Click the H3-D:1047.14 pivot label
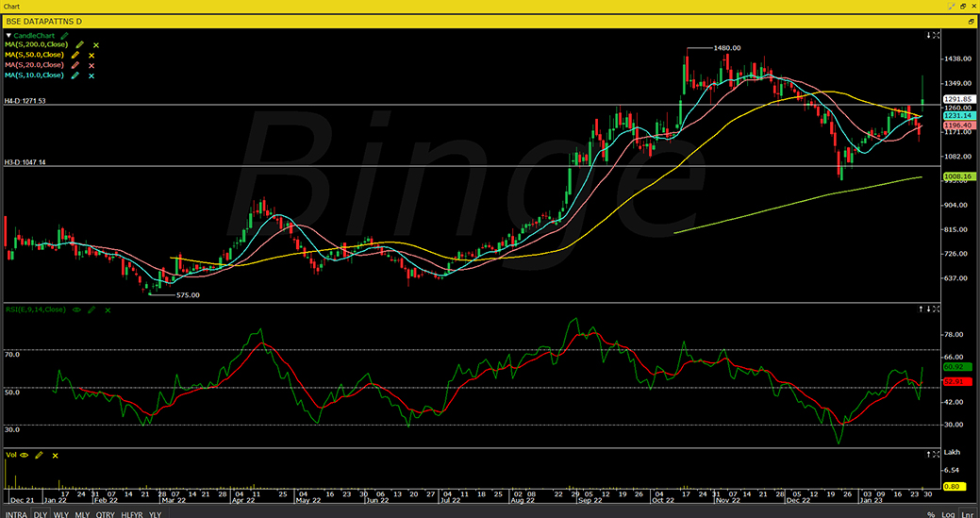Screen dimensions: 980x518 [25, 162]
